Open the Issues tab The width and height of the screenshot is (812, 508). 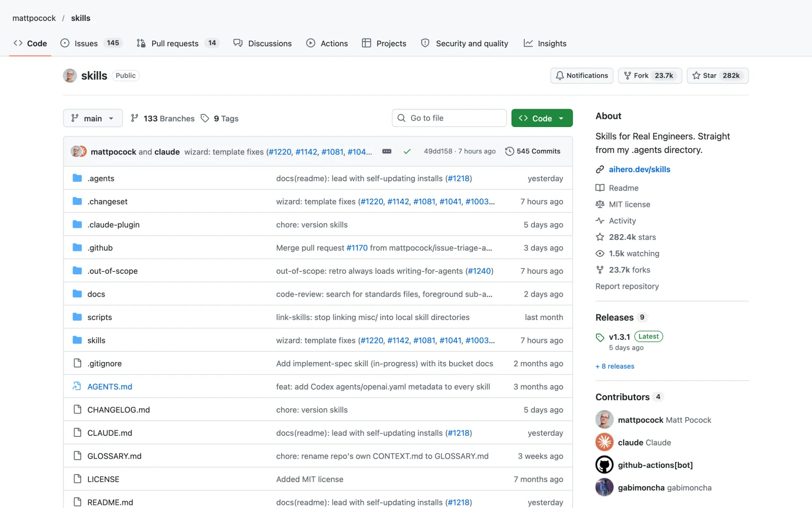(x=91, y=43)
